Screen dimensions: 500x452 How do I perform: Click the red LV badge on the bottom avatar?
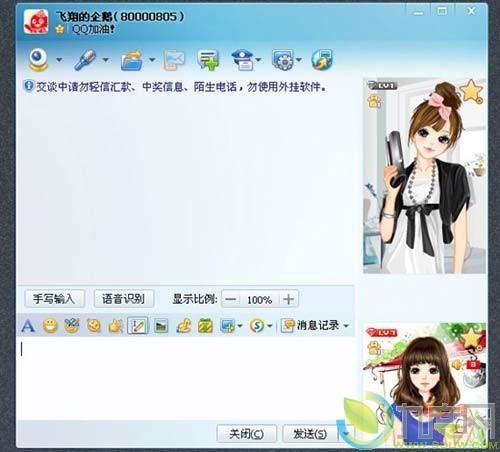click(382, 332)
